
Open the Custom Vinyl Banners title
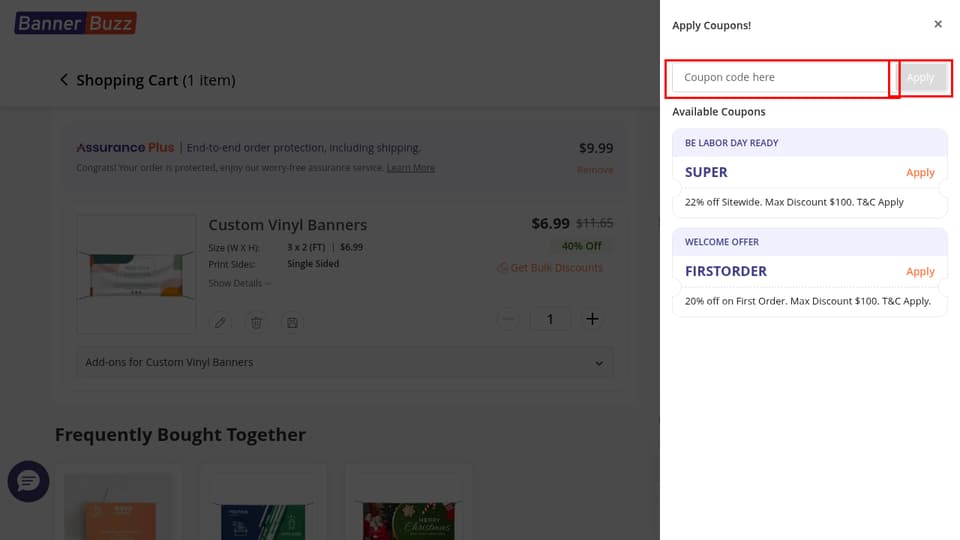[288, 225]
